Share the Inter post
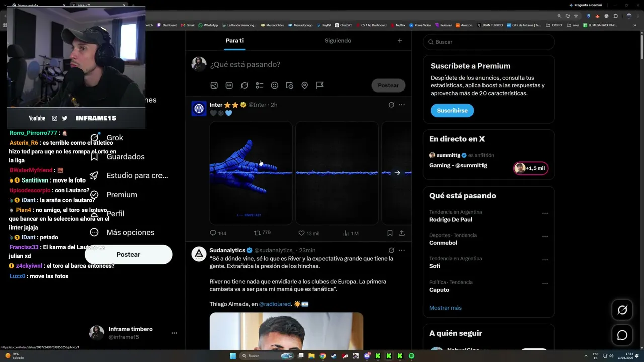644x362 pixels. [401, 233]
